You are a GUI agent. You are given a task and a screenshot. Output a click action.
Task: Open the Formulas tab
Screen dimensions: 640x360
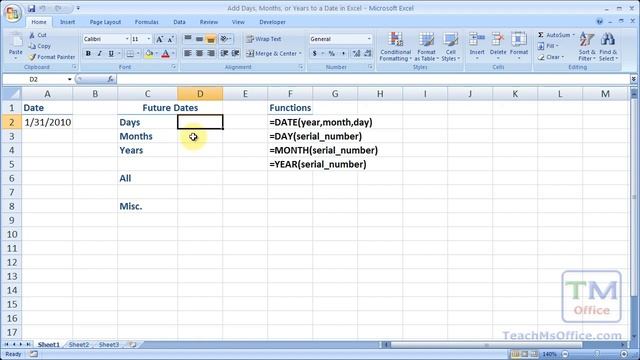pos(147,22)
